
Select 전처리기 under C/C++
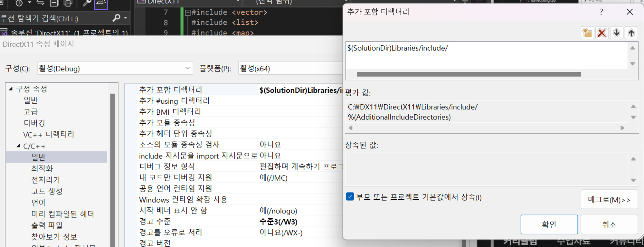45,179
